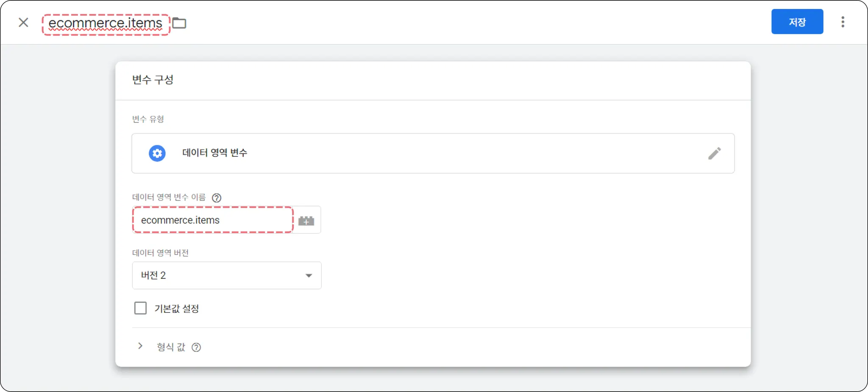Viewport: 868px width, 392px height.
Task: Open the three-dot more options menu
Action: pos(843,22)
